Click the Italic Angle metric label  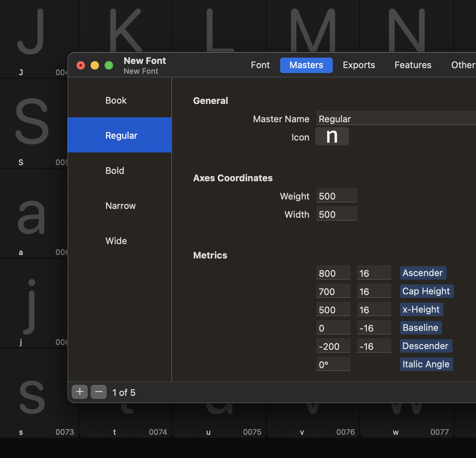426,364
